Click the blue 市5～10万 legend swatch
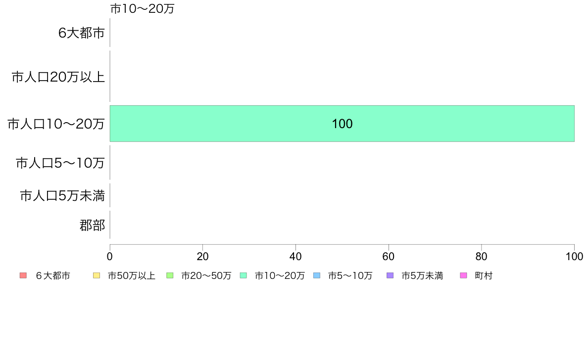 coord(317,275)
